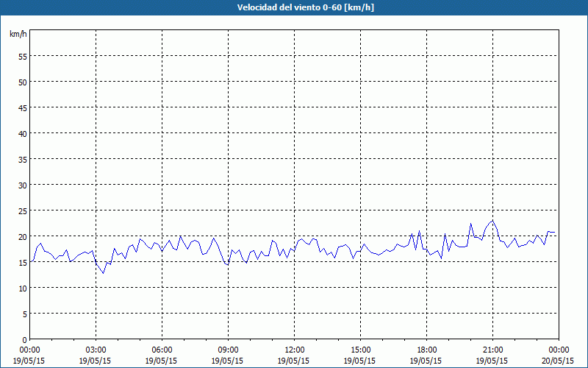Click the y-axis value 35
This screenshot has width=588, height=368.
[23, 159]
